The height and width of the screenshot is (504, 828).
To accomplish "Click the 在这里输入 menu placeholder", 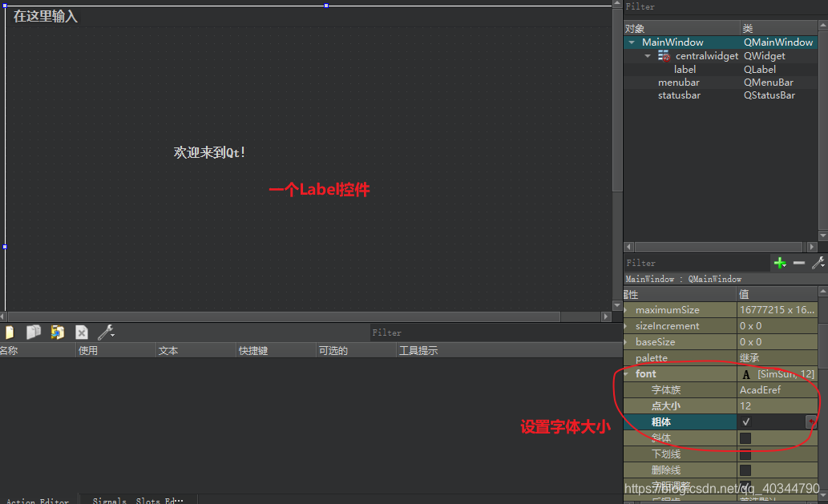I will coord(46,16).
